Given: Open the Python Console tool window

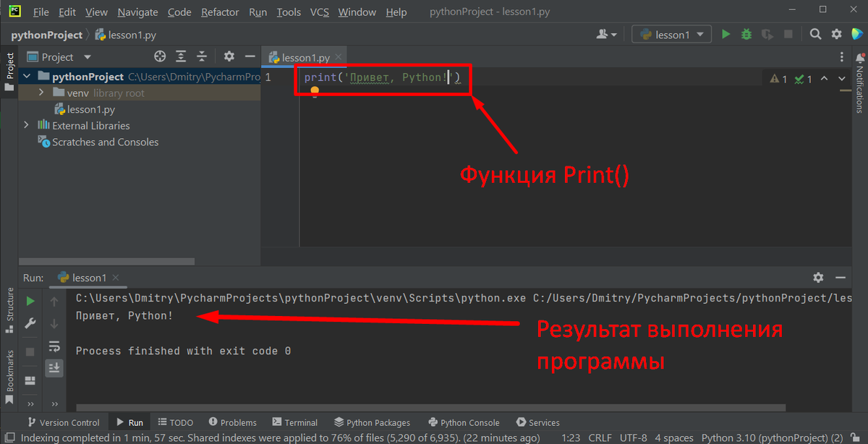Looking at the screenshot, I should [x=464, y=422].
